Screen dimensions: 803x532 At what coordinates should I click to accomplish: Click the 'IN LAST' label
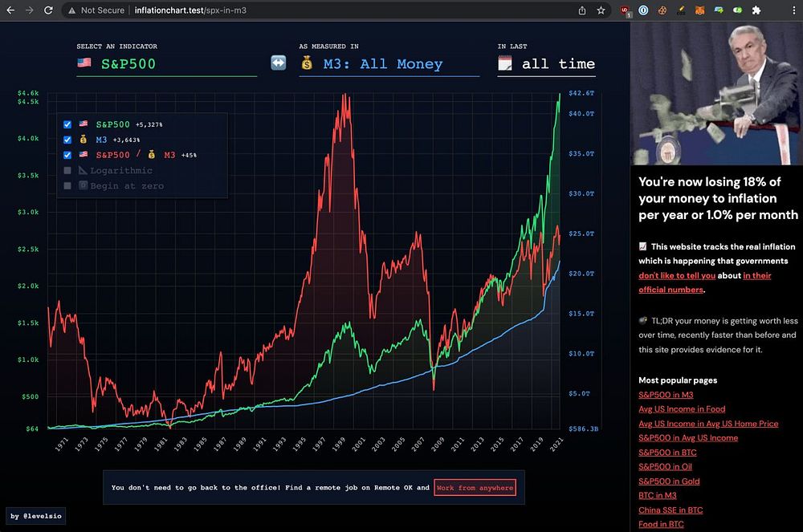pos(512,46)
